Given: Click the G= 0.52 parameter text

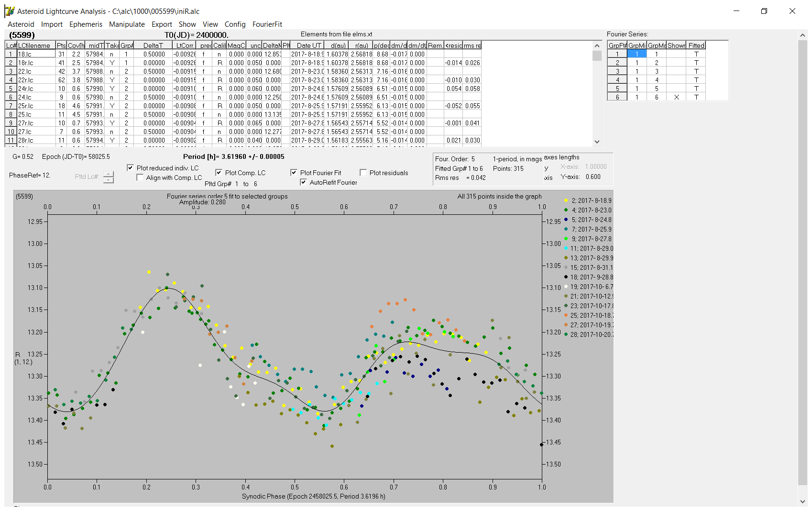Looking at the screenshot, I should pos(23,156).
